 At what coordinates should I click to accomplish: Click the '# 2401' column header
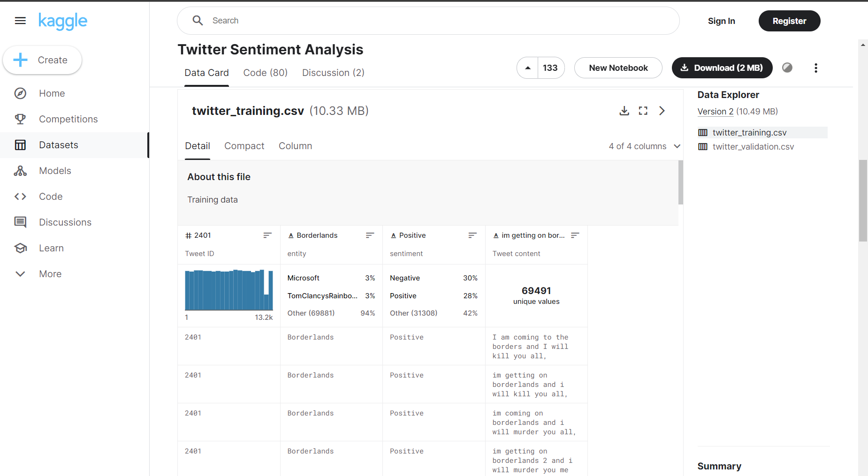point(198,235)
